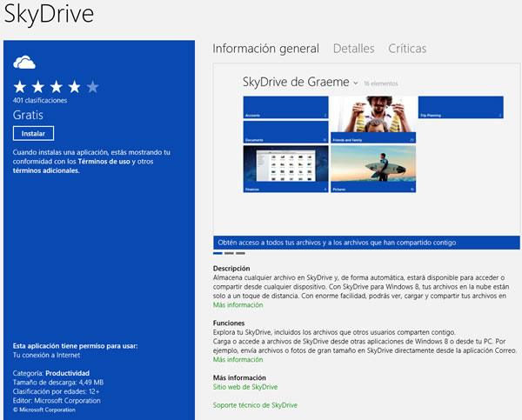Open the Productividad category link

point(67,373)
